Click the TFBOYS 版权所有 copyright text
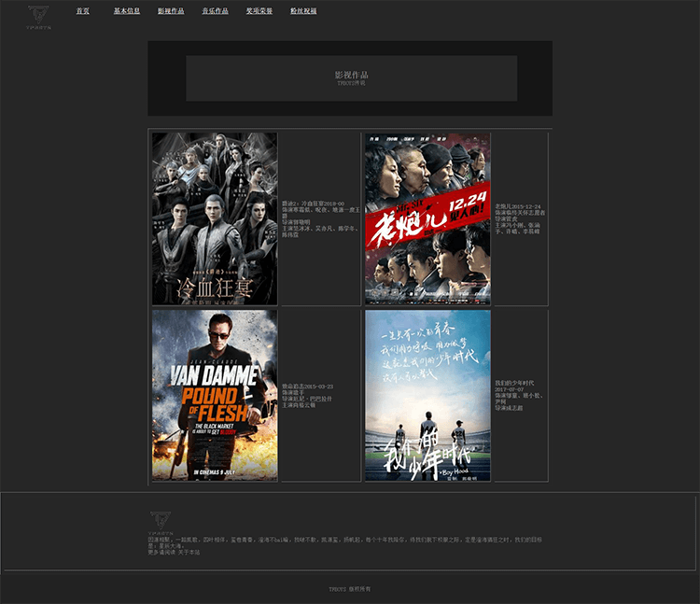Screen dimensions: 700x604 click(x=350, y=589)
